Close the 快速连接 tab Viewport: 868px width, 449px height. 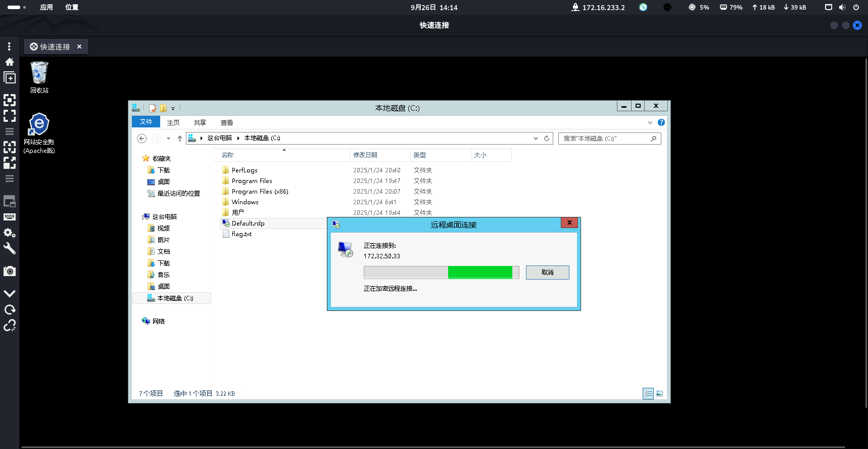tap(79, 47)
